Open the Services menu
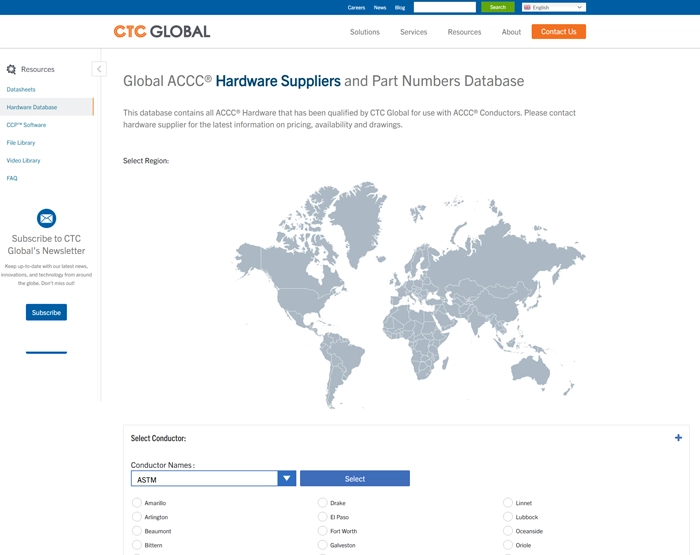Image resolution: width=700 pixels, height=555 pixels. pyautogui.click(x=413, y=32)
